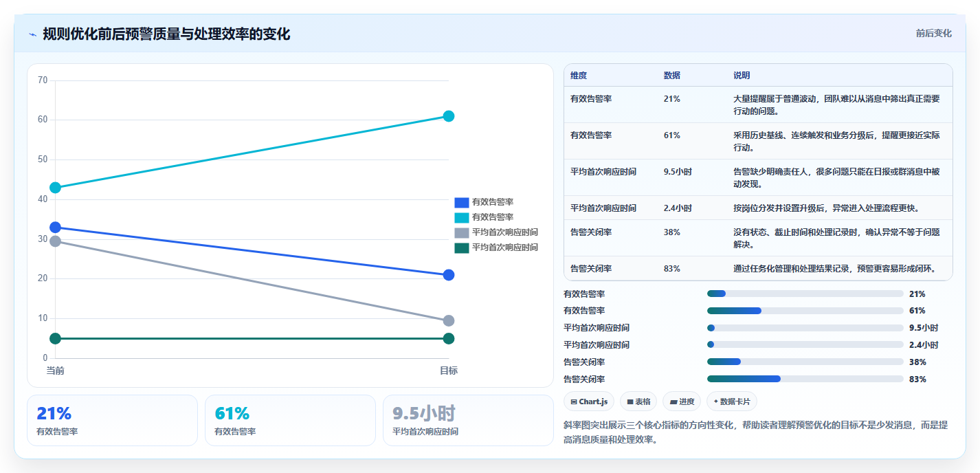Click the 说明 table column header
The image size is (980, 473).
tap(742, 76)
